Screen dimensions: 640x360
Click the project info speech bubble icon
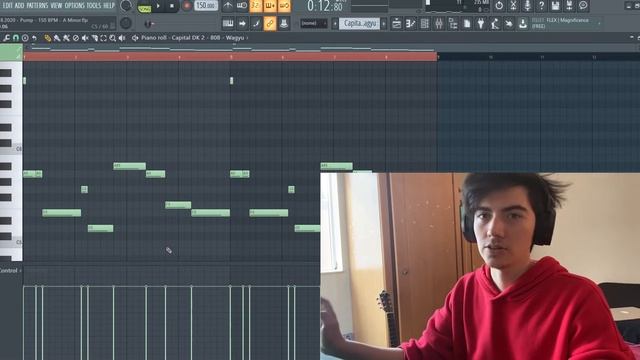[583, 6]
